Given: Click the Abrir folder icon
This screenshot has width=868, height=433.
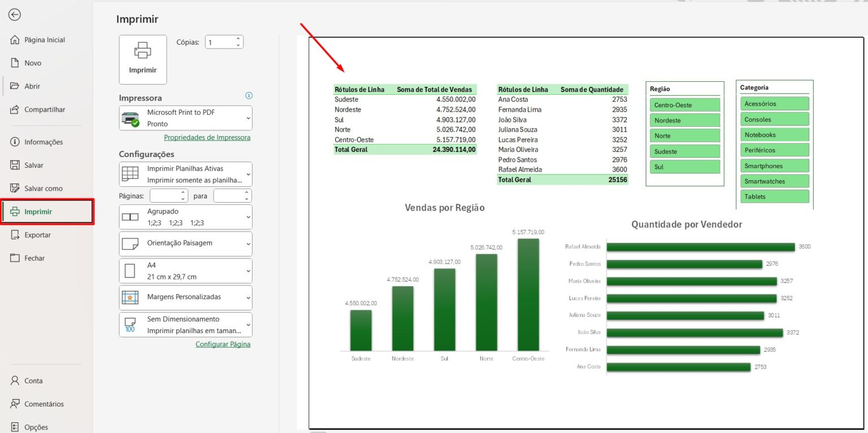Looking at the screenshot, I should click(14, 86).
